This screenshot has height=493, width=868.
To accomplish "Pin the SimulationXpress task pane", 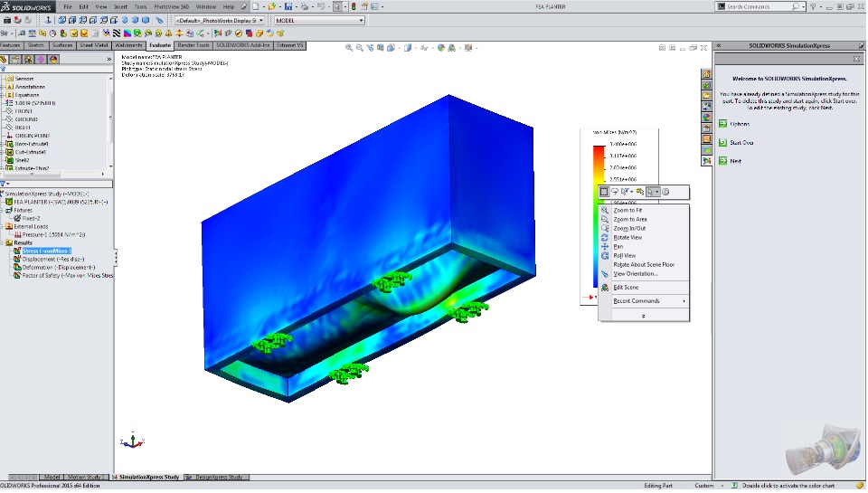I will pos(862,45).
